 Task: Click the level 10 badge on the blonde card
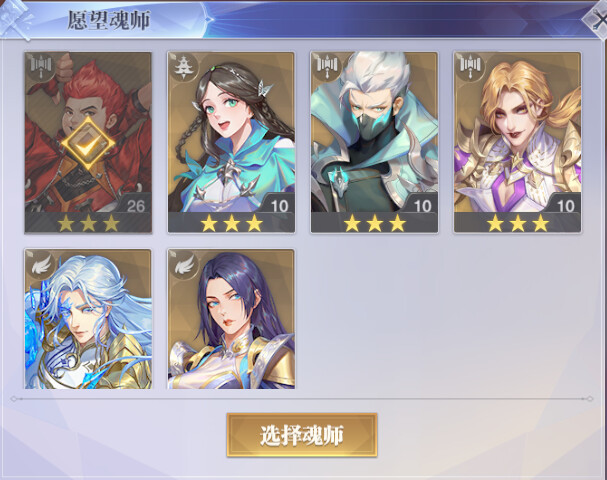pos(566,205)
